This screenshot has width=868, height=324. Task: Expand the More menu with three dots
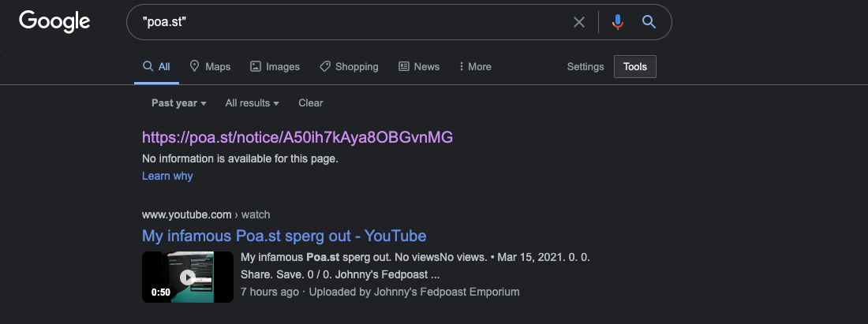[x=475, y=66]
